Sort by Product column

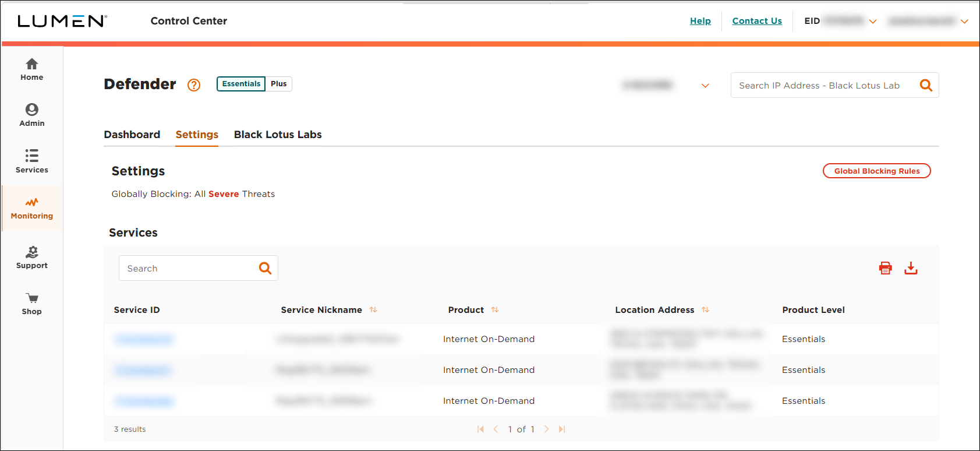click(x=495, y=310)
